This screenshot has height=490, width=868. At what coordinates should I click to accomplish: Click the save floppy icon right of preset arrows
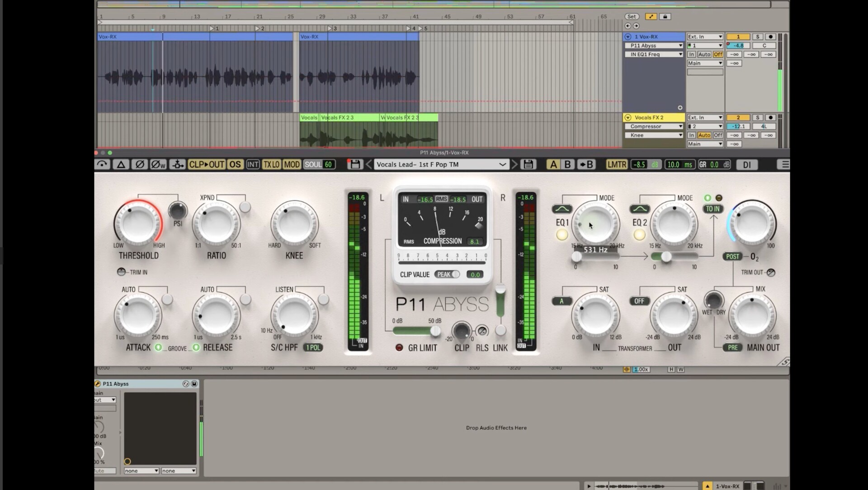pos(528,164)
